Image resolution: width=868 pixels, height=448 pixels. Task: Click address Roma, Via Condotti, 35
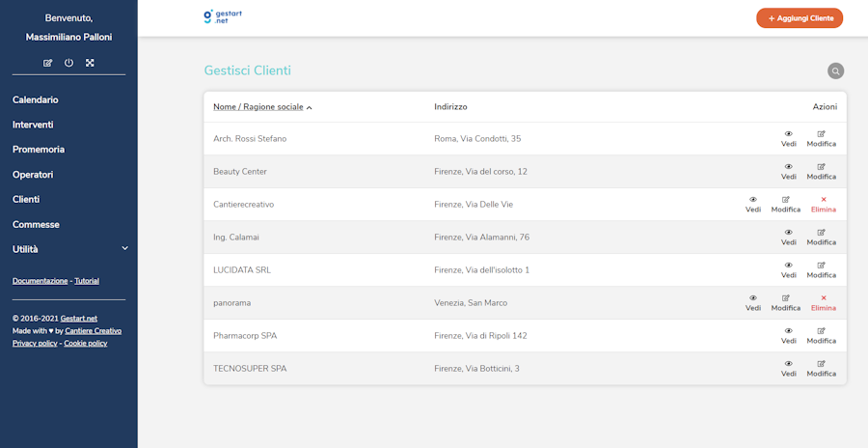pos(477,139)
